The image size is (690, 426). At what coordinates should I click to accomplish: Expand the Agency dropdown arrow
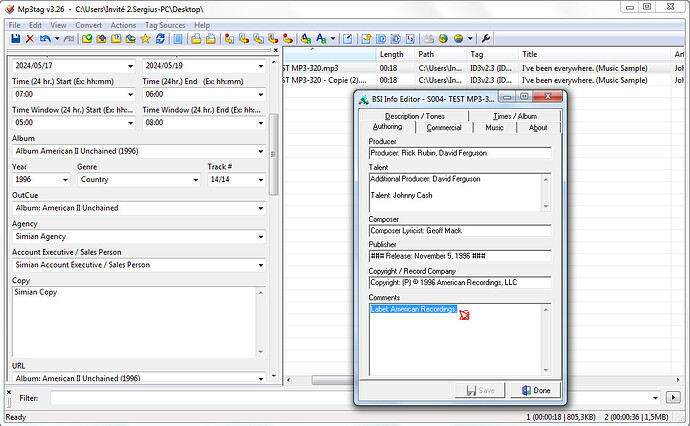(261, 237)
